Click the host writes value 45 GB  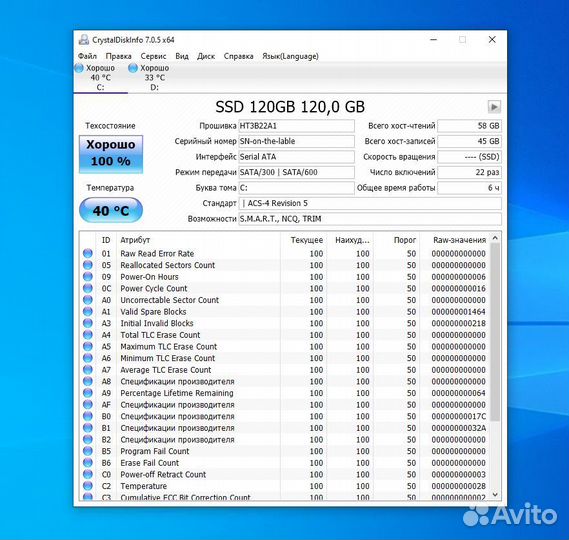470,141
